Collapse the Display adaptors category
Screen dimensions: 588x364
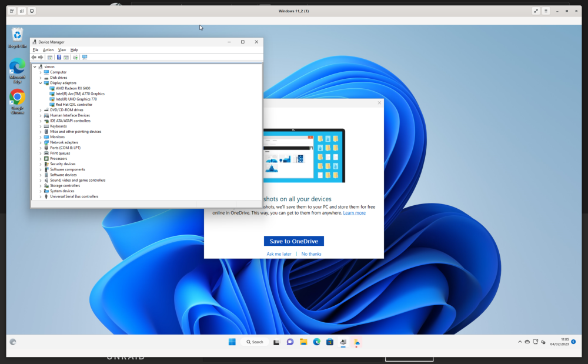coord(41,83)
